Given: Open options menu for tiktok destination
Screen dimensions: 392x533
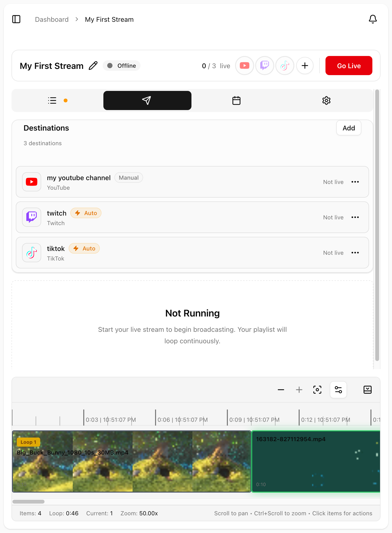Looking at the screenshot, I should point(355,253).
